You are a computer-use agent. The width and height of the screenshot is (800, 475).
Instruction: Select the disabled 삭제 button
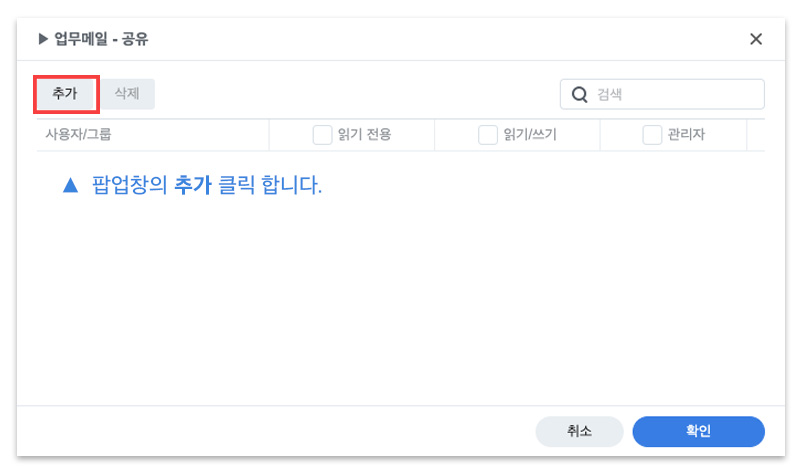[x=127, y=94]
